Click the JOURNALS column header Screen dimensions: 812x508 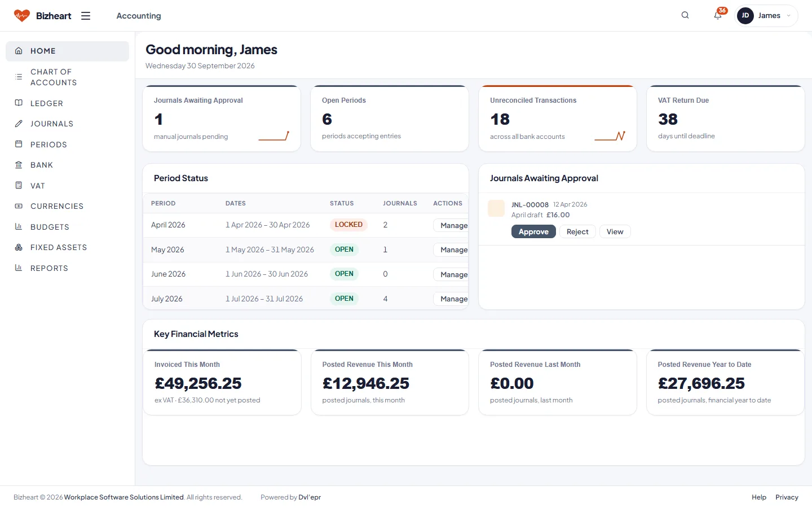(x=400, y=203)
